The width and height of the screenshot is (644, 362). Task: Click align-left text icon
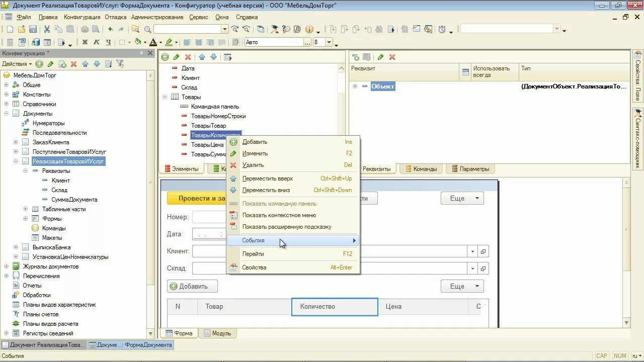point(187,42)
